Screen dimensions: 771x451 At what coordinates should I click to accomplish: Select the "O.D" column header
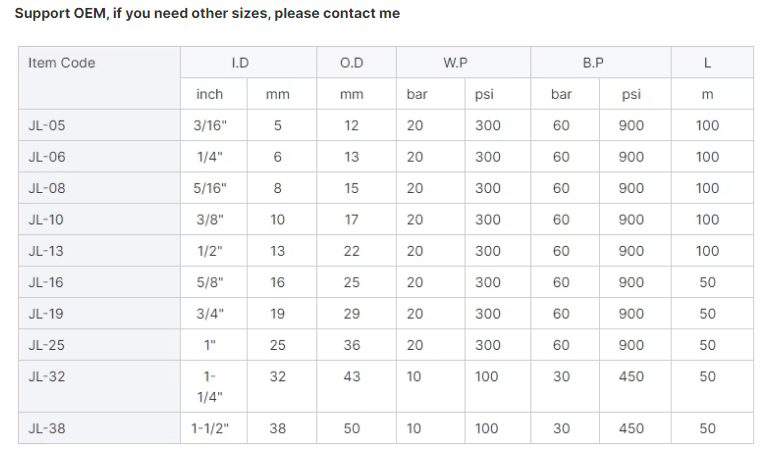pyautogui.click(x=352, y=63)
